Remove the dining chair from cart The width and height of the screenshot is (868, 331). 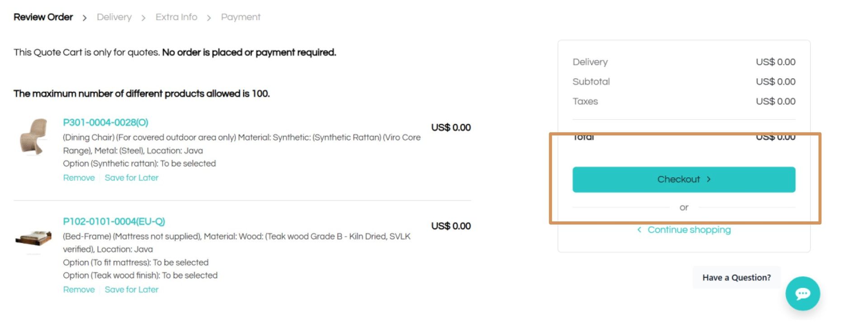(79, 178)
